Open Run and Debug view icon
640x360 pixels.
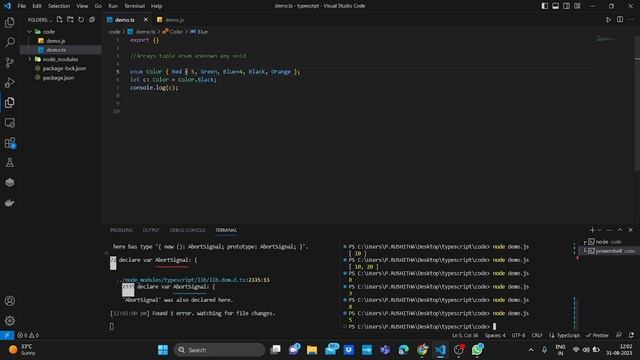(x=9, y=82)
